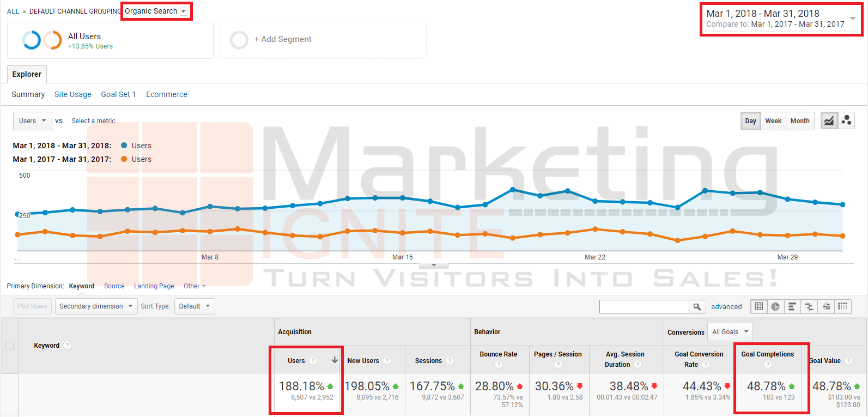Open the Ecommerce tab
Screen dimensions: 868x417
(x=166, y=94)
